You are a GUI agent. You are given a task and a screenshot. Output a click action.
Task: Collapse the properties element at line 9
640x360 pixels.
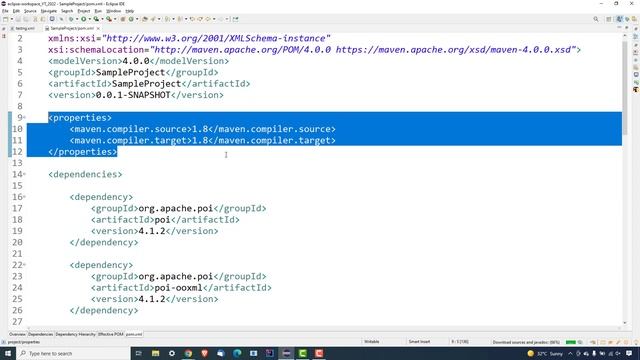[24, 118]
